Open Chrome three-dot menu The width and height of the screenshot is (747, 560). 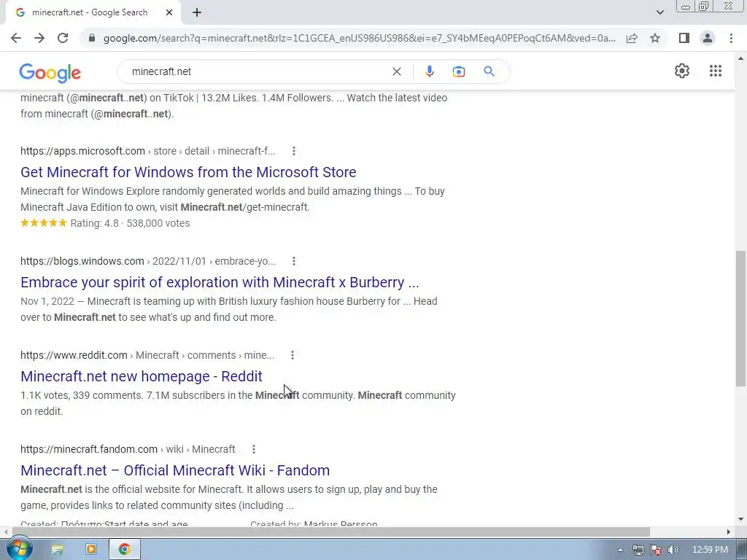point(731,38)
